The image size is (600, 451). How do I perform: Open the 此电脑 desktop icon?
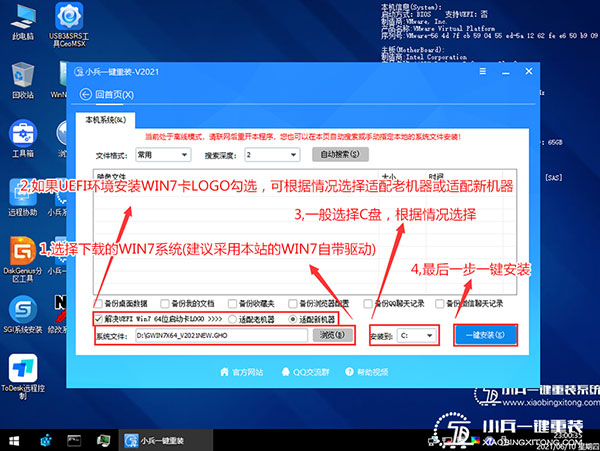click(x=23, y=22)
